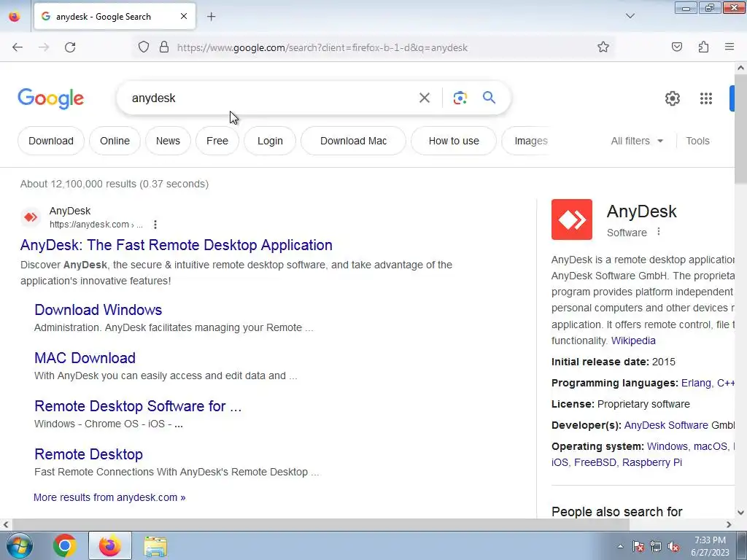
Task: Click the network tray icon
Action: (656, 547)
